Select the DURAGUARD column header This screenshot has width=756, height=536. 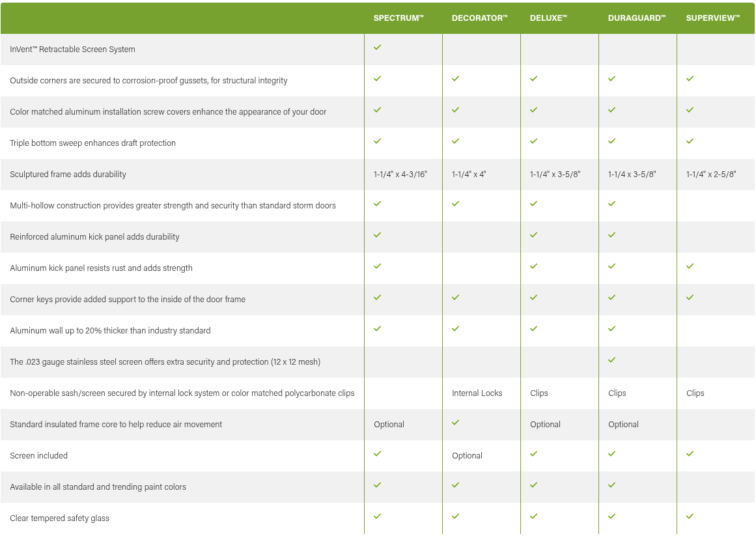[636, 18]
